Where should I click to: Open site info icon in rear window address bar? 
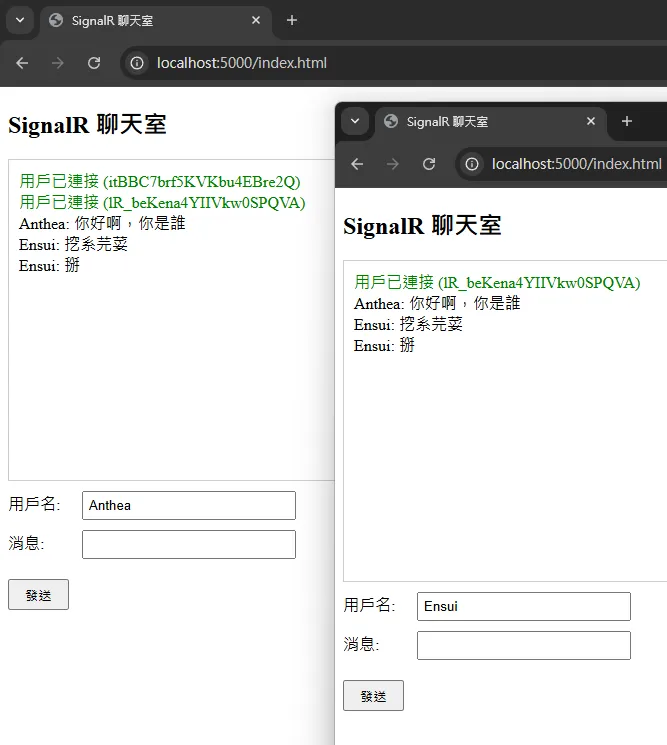click(137, 63)
